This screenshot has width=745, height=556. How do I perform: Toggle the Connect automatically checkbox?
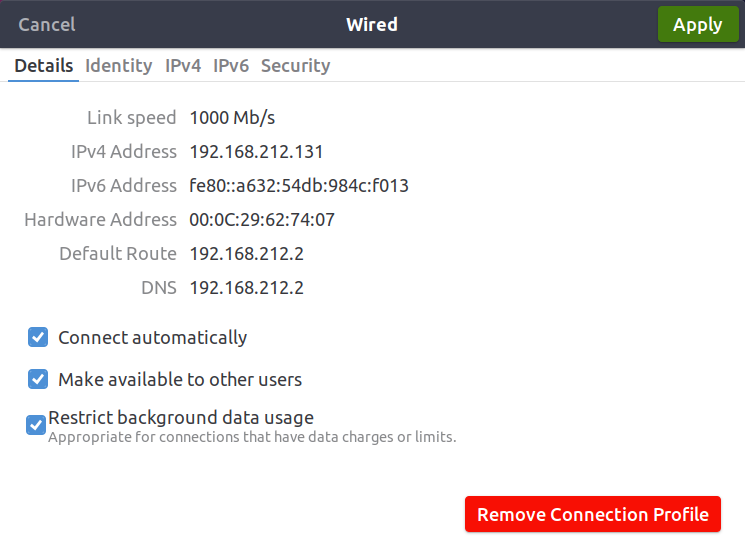point(38,337)
